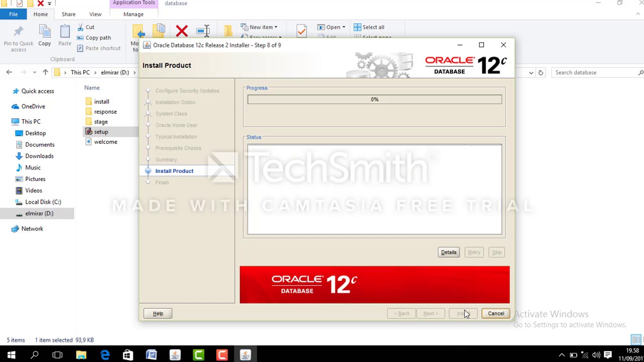Click the taskbar search magnifier
Screen dimensions: 644x362
tap(35, 355)
